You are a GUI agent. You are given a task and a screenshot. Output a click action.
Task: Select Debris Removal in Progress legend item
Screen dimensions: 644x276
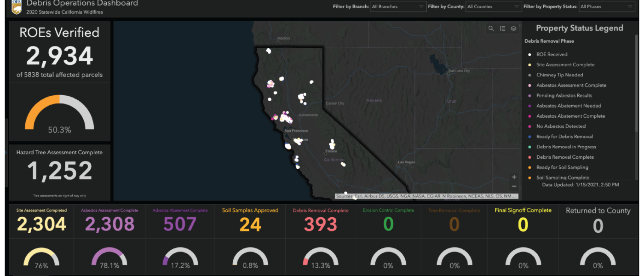pyautogui.click(x=566, y=147)
